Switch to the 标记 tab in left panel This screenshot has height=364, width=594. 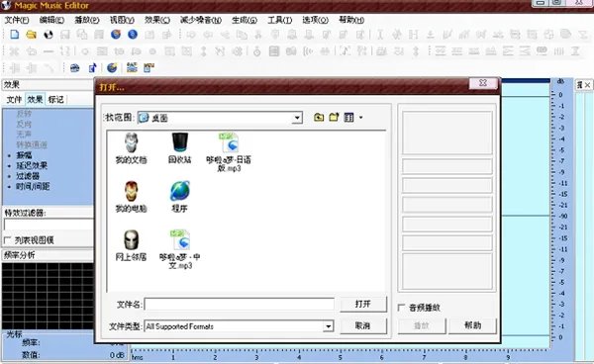pos(55,100)
